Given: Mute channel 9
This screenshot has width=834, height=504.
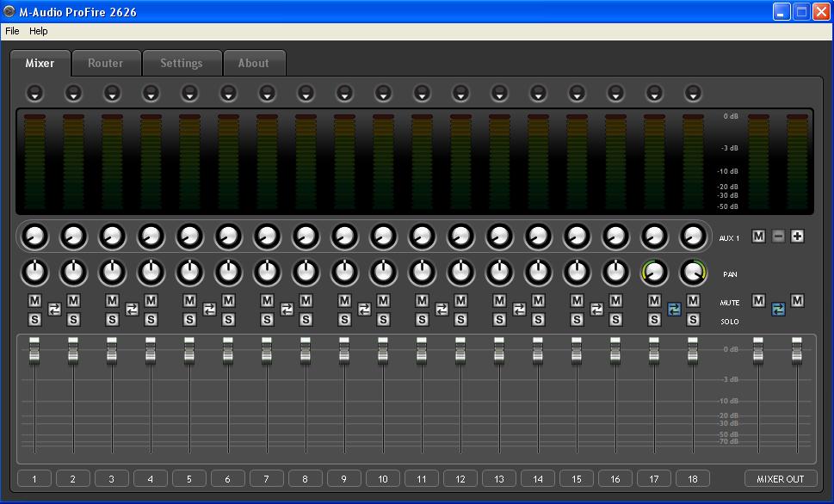Looking at the screenshot, I should click(344, 301).
